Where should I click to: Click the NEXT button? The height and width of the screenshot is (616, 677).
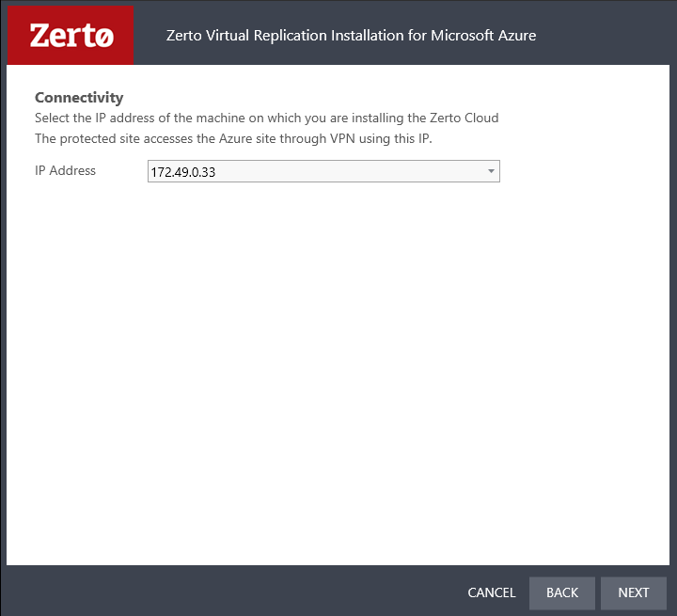[x=634, y=592]
